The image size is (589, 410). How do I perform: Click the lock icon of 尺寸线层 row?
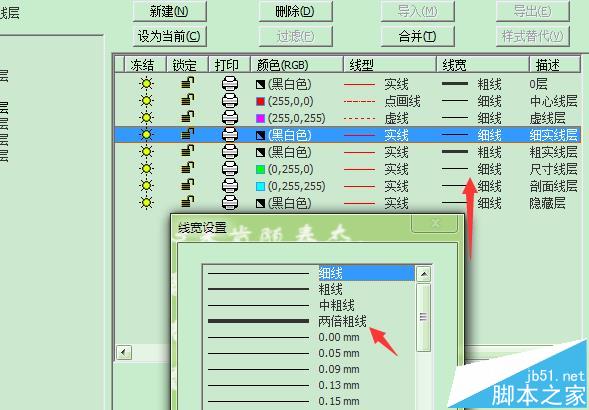click(x=187, y=168)
